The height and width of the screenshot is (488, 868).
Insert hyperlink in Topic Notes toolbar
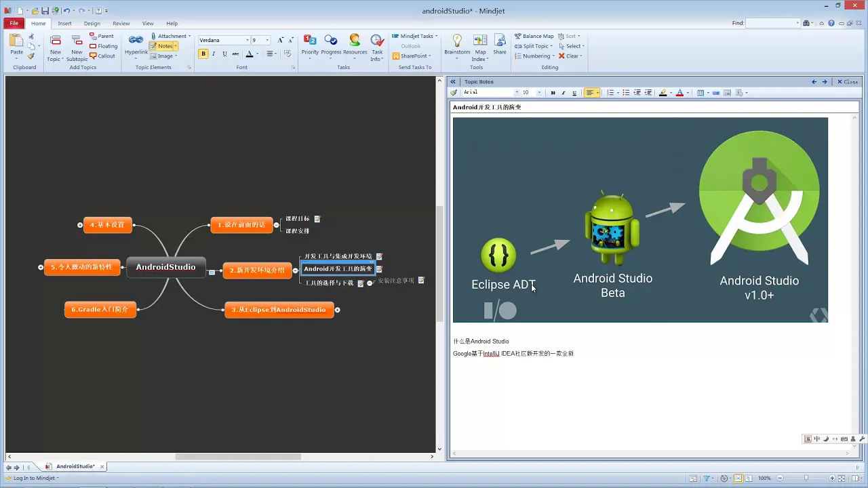(716, 92)
